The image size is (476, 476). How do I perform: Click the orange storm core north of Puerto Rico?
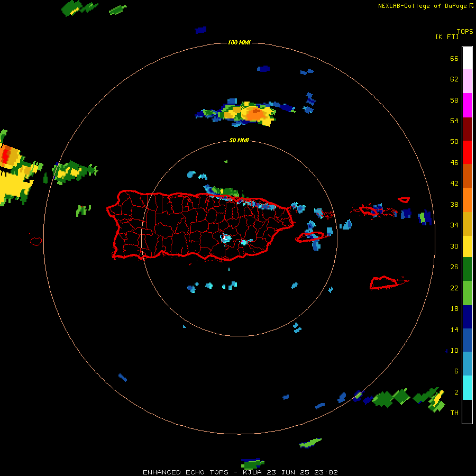(x=254, y=114)
